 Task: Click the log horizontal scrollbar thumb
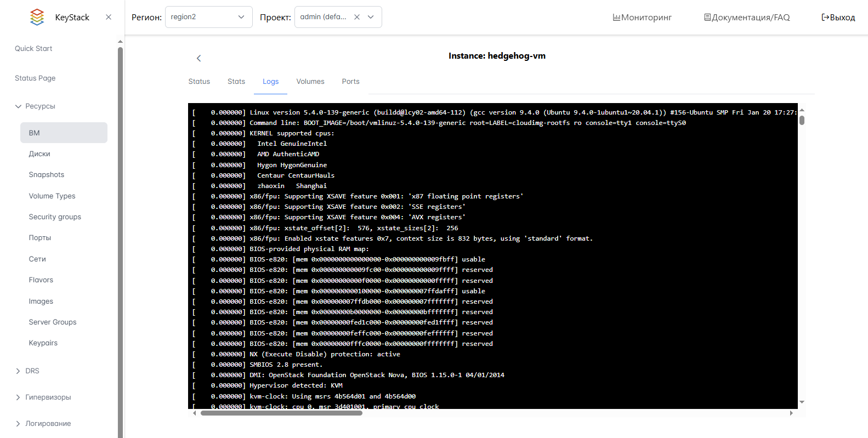point(281,413)
